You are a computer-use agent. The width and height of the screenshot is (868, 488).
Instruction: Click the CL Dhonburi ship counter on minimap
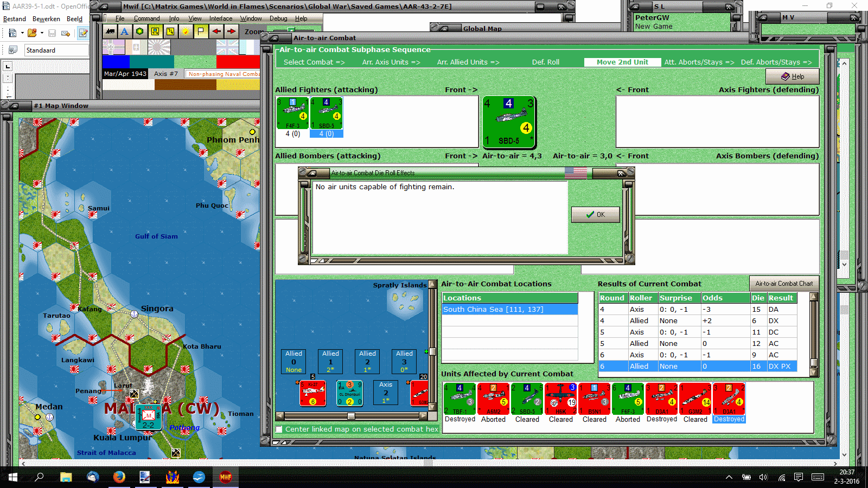[349, 393]
